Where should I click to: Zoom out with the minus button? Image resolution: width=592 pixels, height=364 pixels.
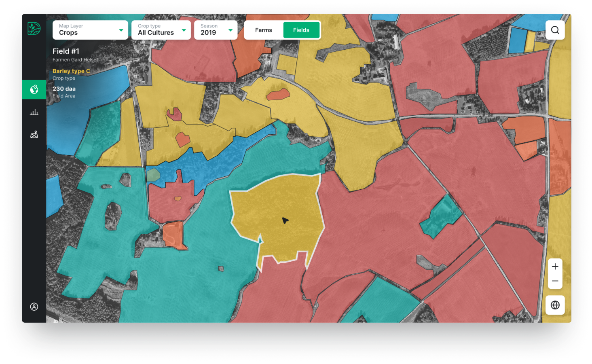coord(555,281)
